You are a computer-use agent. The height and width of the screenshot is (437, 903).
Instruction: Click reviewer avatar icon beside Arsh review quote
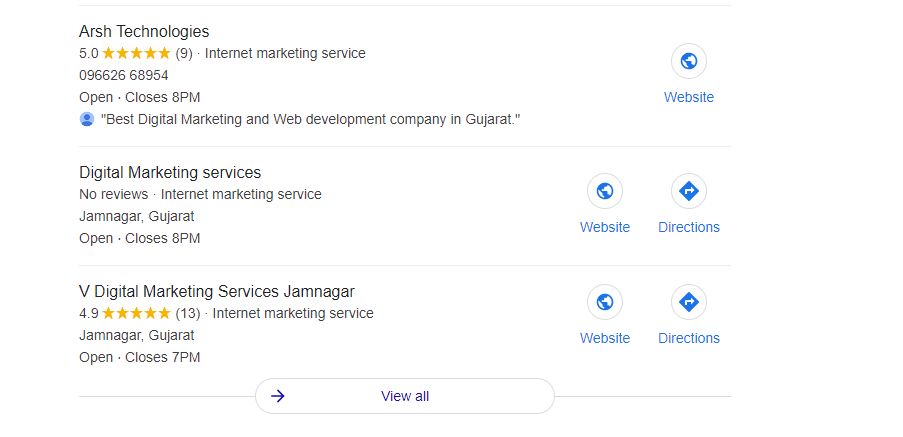click(87, 119)
